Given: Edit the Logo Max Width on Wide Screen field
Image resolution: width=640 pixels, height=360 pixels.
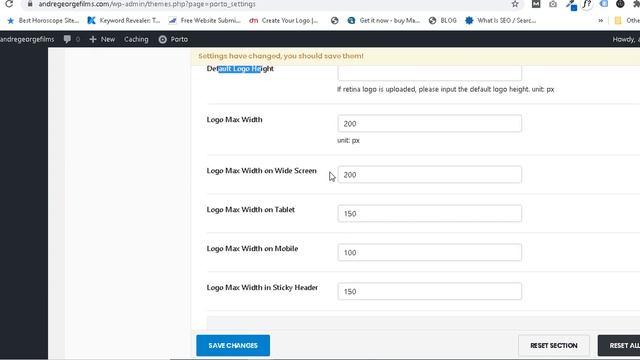Looking at the screenshot, I should point(429,174).
